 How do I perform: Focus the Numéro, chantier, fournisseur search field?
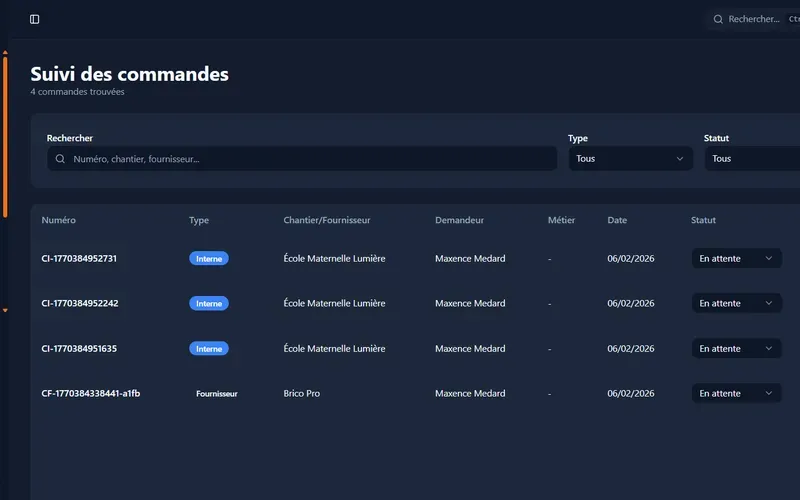[x=302, y=159]
